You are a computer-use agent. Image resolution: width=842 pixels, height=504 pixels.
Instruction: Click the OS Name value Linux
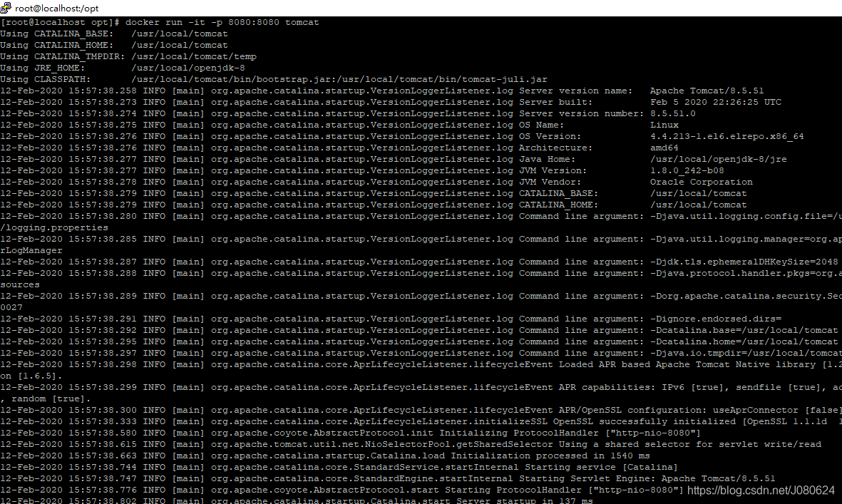point(664,125)
